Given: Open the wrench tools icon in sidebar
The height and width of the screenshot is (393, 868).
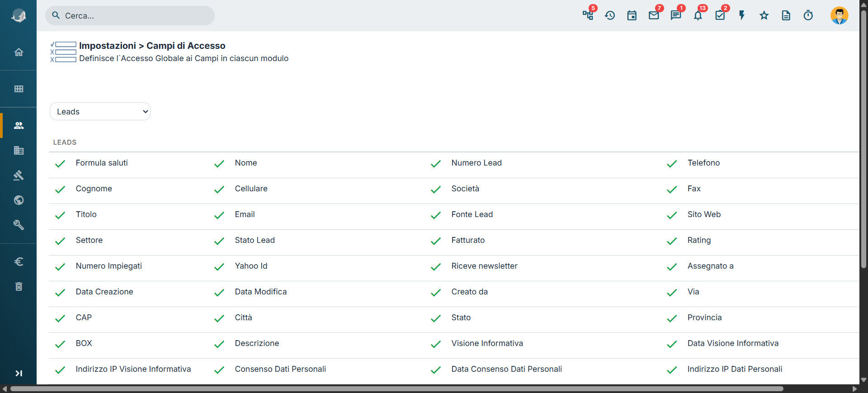Looking at the screenshot, I should 19,225.
